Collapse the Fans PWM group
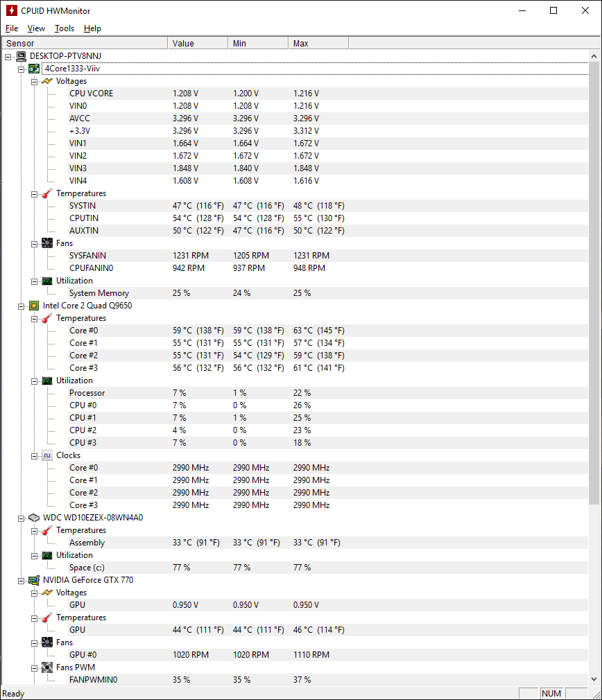Image resolution: width=602 pixels, height=700 pixels. pyautogui.click(x=34, y=668)
